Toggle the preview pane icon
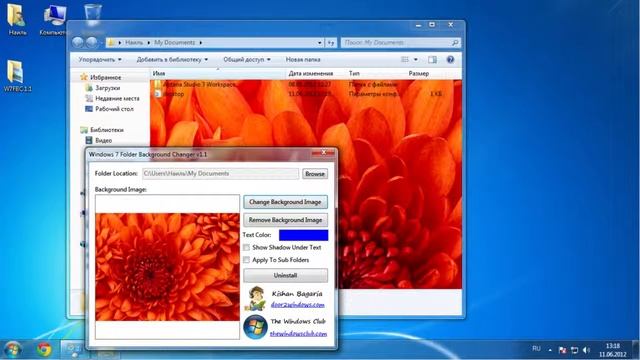 tap(432, 60)
